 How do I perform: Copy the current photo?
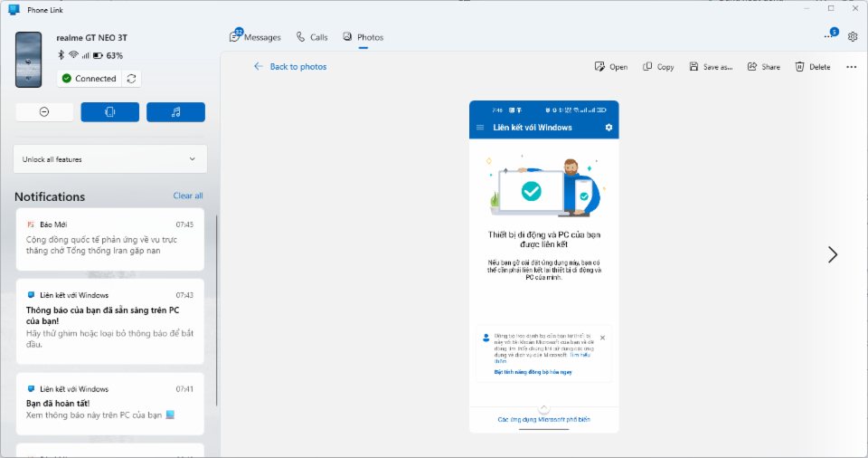(658, 67)
